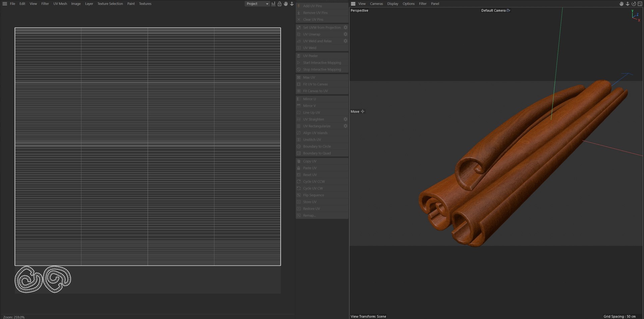644x319 pixels.
Task: Click the Mirror U icon
Action: pos(299,99)
